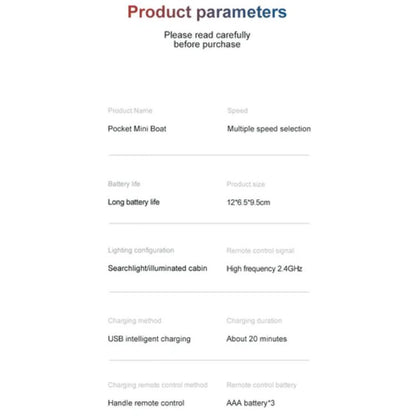Select the '12*6.5*9.5cm' size value
The image size is (416, 416).
click(249, 202)
